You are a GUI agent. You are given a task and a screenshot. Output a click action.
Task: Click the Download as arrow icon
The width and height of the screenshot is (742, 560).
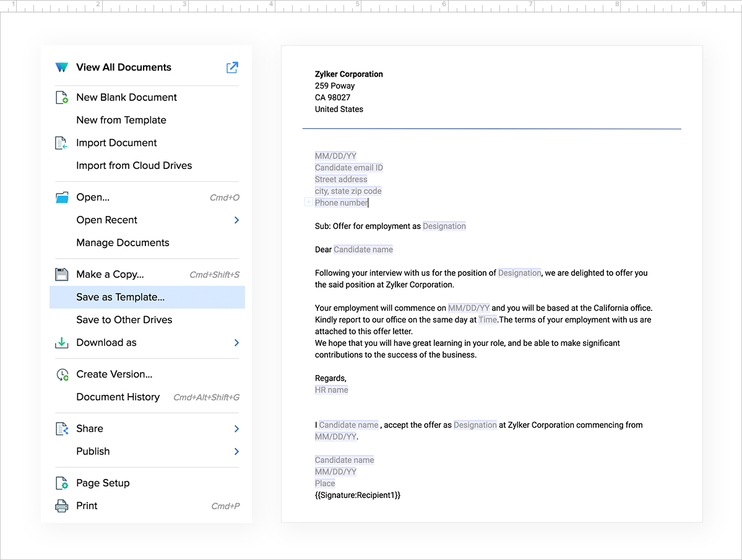[x=62, y=343]
